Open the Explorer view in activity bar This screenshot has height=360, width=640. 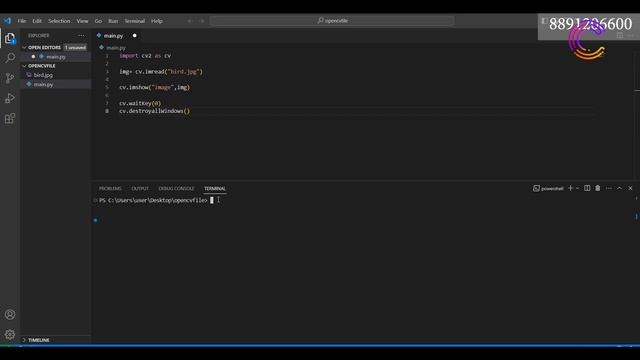(10, 38)
